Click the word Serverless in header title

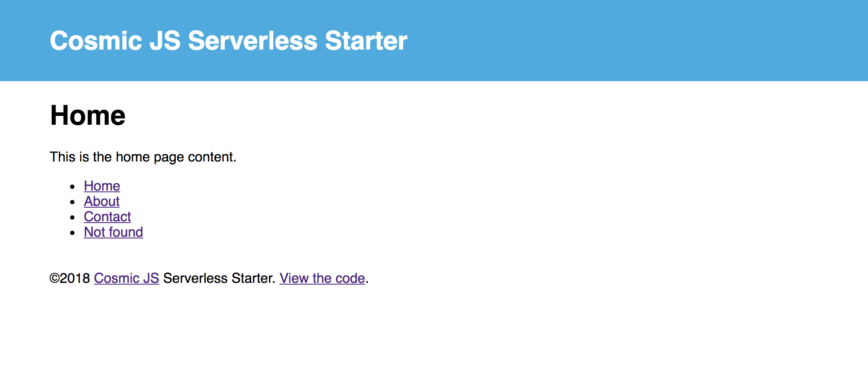(x=253, y=41)
